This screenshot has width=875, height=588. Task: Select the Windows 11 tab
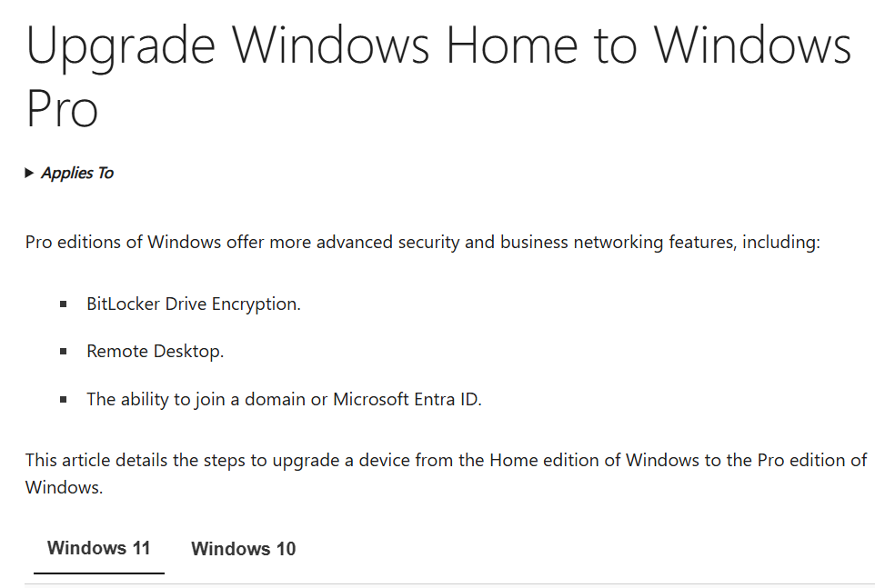99,548
